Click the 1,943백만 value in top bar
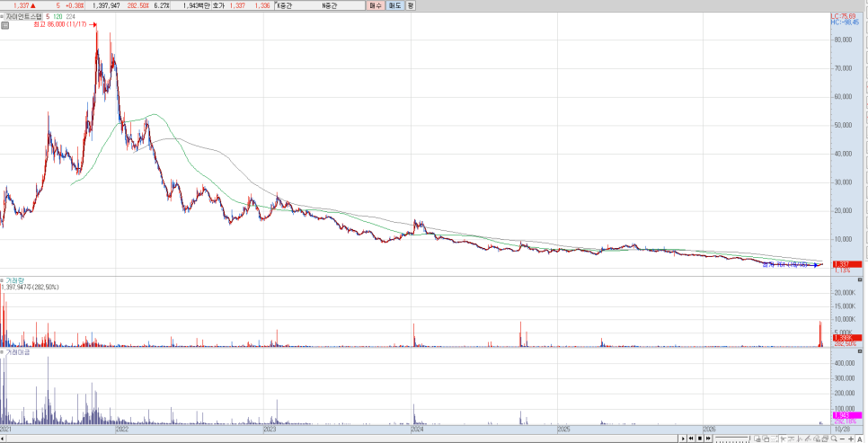The height and width of the screenshot is (443, 868). [197, 5]
